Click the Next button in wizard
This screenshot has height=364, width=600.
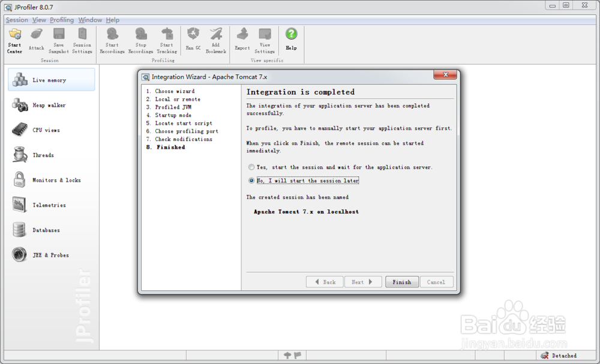[x=363, y=282]
